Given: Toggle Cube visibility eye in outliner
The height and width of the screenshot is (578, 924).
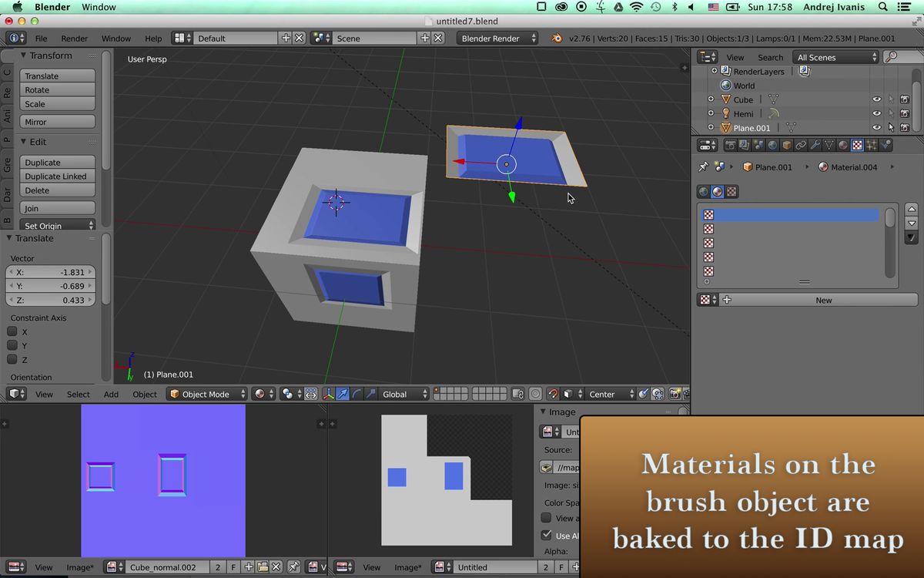Looking at the screenshot, I should coord(876,99).
